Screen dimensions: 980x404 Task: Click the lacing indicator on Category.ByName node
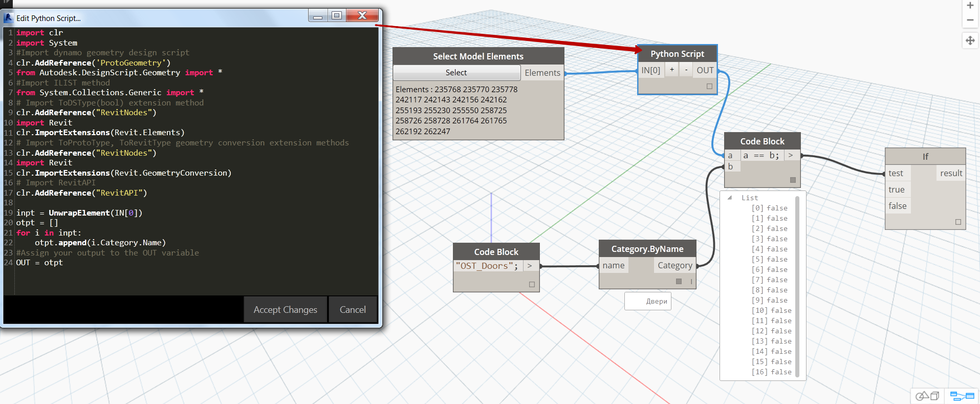691,281
